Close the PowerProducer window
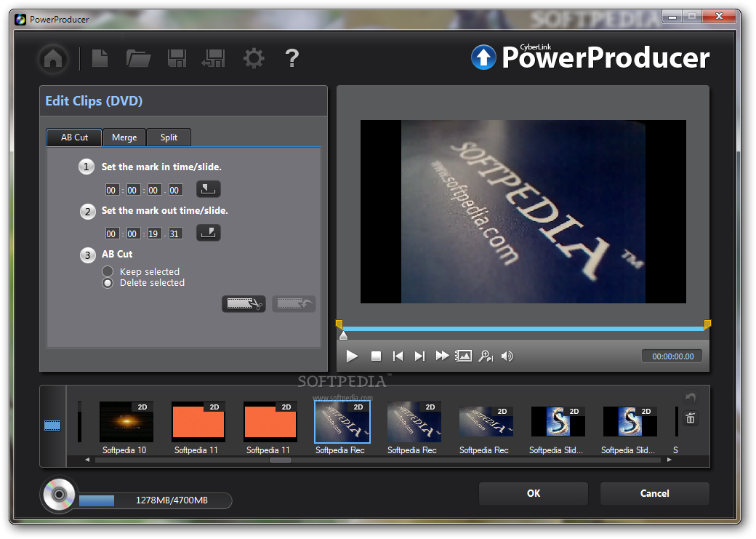 [718, 17]
